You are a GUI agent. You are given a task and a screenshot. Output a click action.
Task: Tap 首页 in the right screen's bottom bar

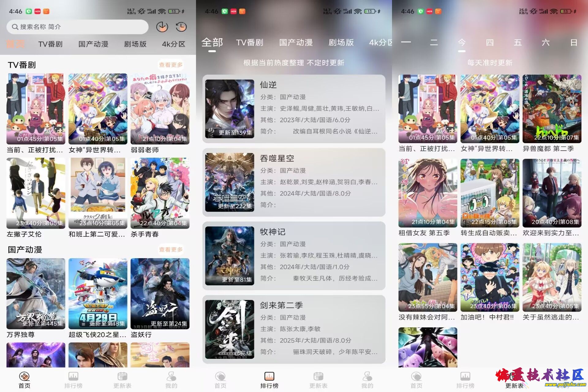click(x=416, y=380)
